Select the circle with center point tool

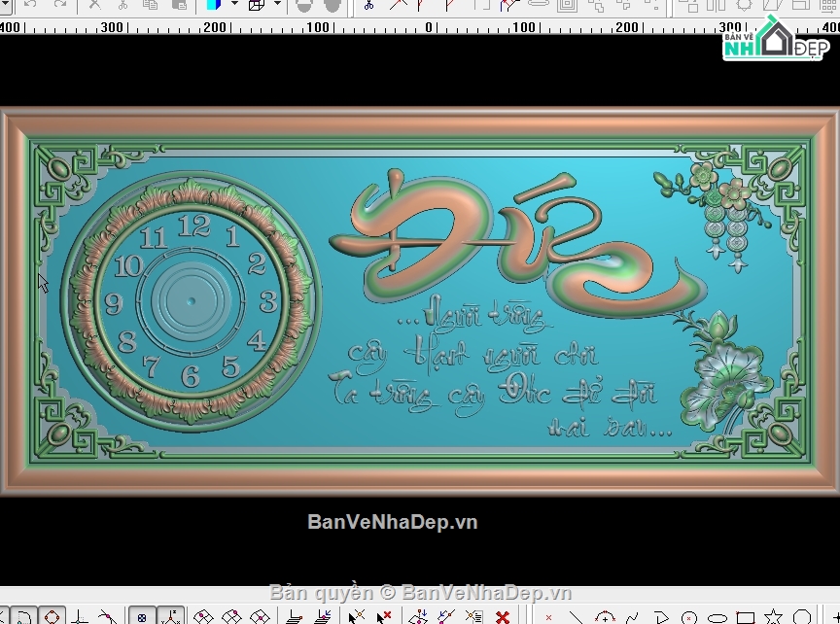pyautogui.click(x=689, y=618)
